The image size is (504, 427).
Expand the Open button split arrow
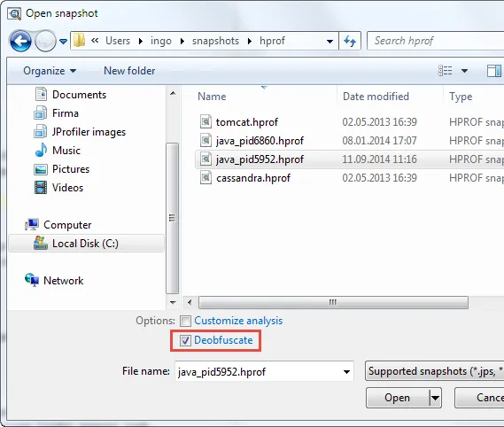point(435,398)
